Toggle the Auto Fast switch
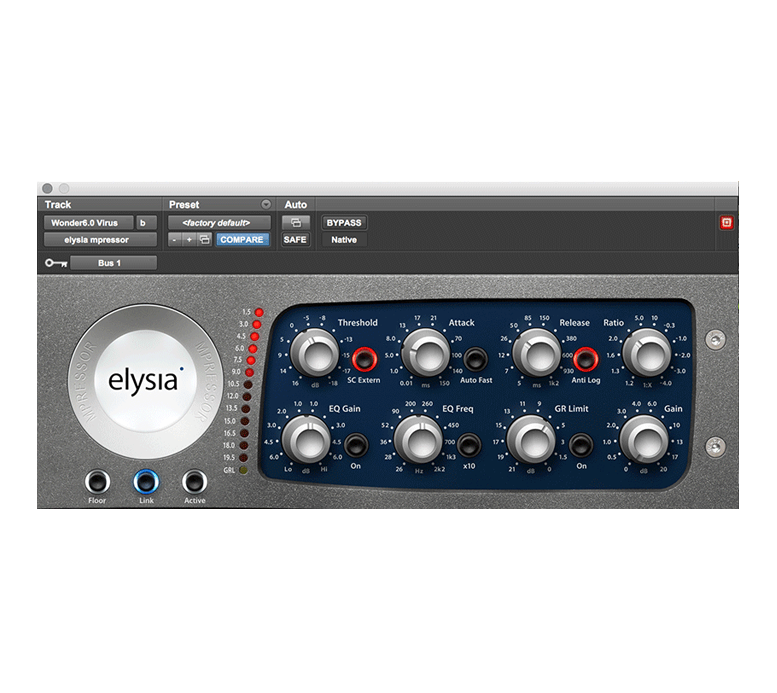This screenshot has width=777, height=693. point(475,358)
